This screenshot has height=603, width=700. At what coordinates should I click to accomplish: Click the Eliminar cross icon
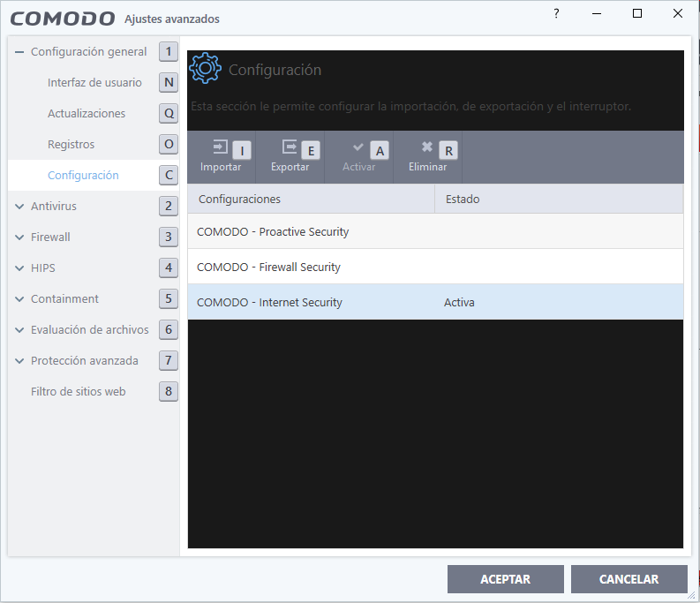427,147
